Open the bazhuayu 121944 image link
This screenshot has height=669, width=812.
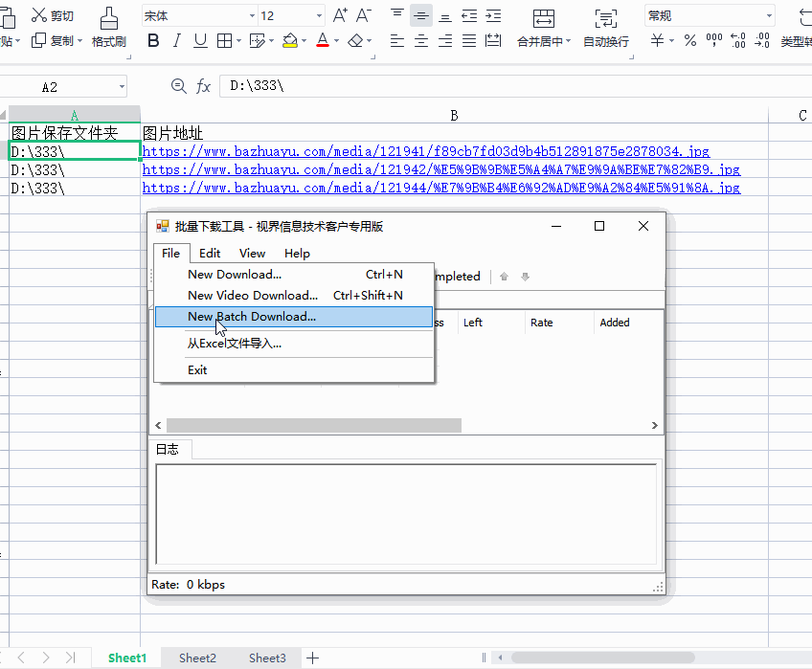click(x=441, y=188)
